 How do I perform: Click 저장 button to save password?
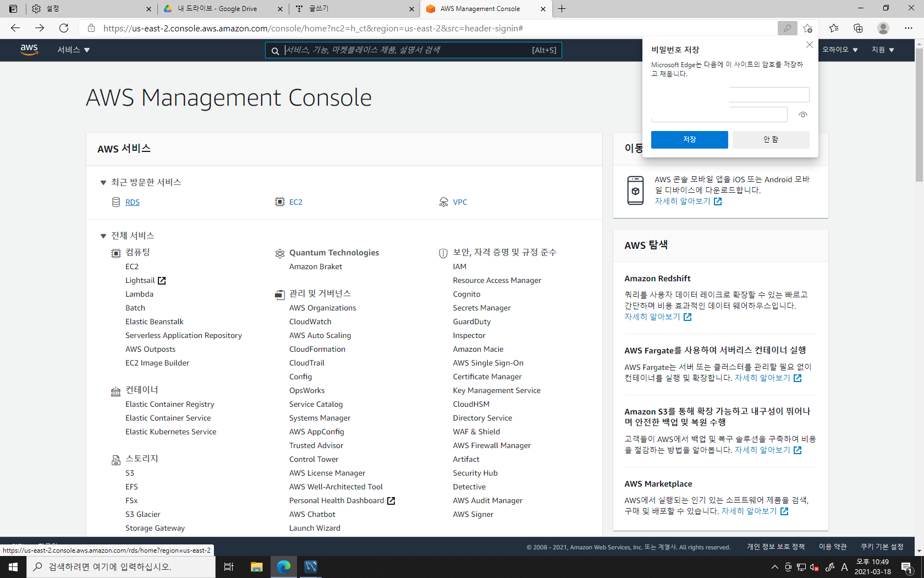pos(690,140)
